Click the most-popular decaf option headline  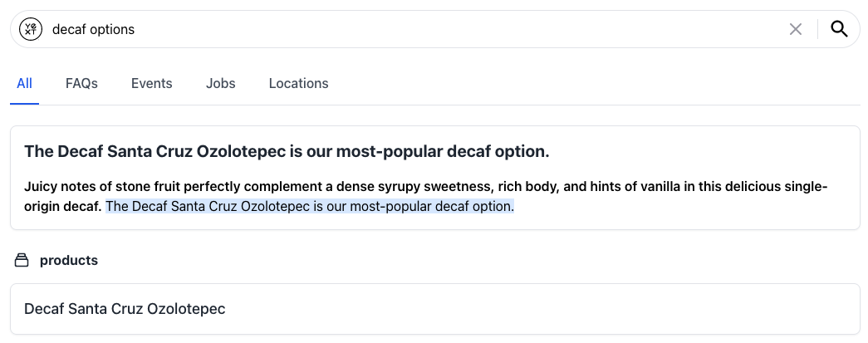[x=287, y=152]
